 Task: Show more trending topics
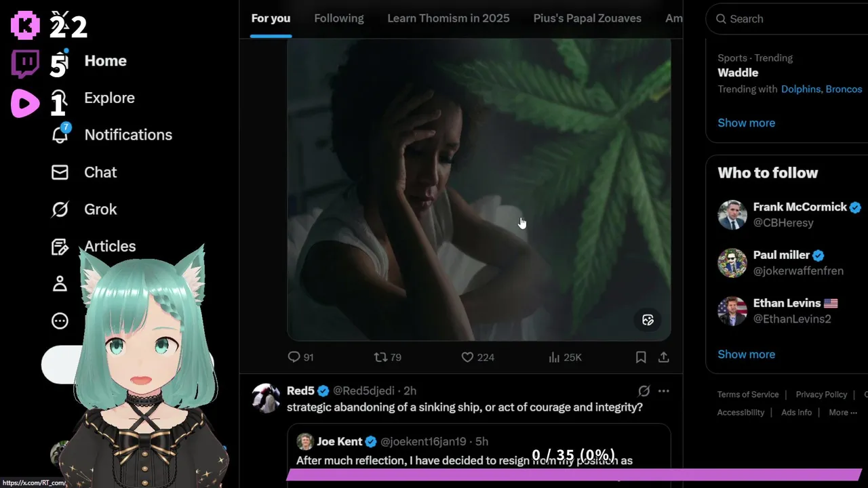pos(746,123)
